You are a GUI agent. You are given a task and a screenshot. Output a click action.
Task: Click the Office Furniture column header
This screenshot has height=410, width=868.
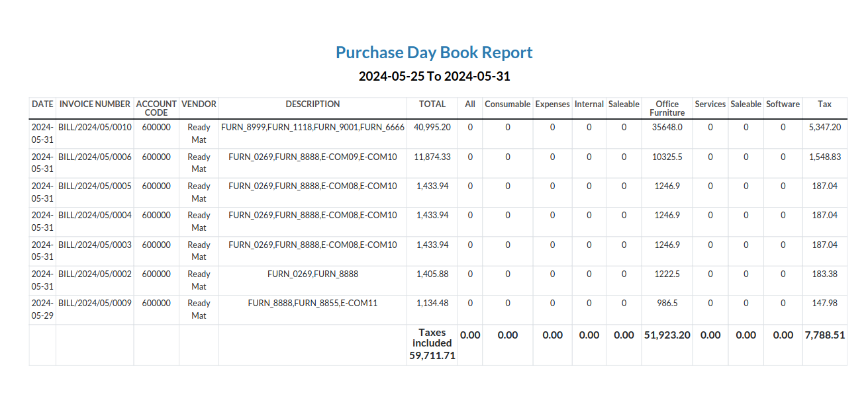[667, 108]
